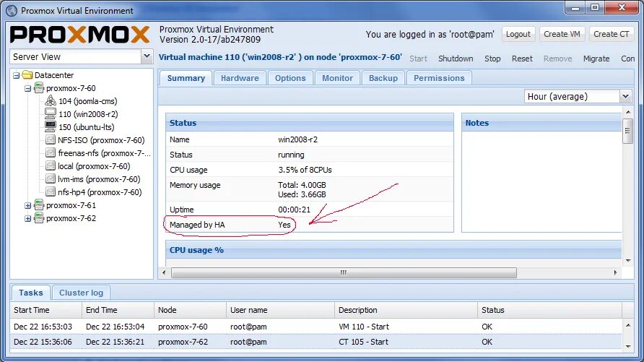Image resolution: width=644 pixels, height=362 pixels.
Task: Expand the proxmox-7-62 node
Action: click(x=27, y=219)
